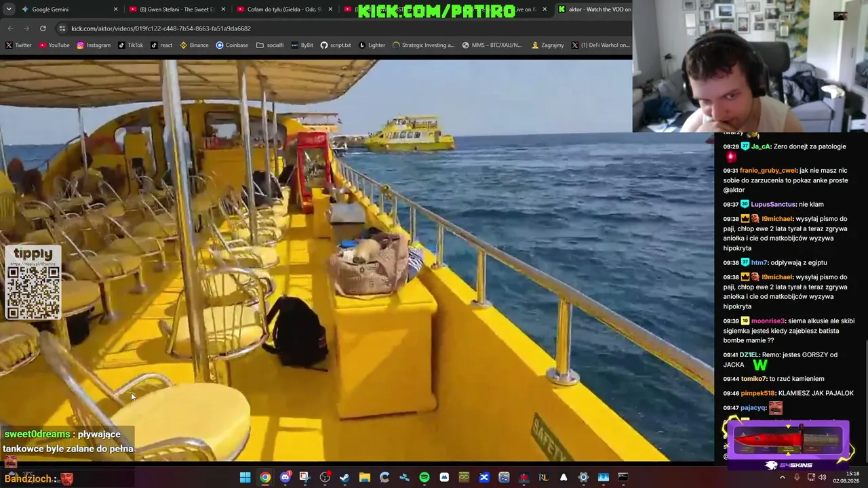The image size is (868, 488).
Task: Click chat username 'LupusSanctus'
Action: (x=773, y=204)
